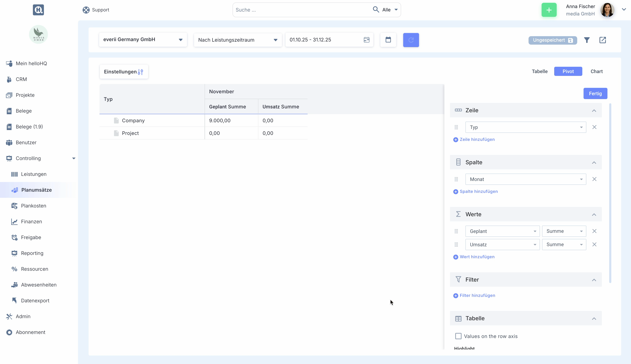631x364 pixels.
Task: Click the export/open-external icon
Action: pyautogui.click(x=603, y=40)
